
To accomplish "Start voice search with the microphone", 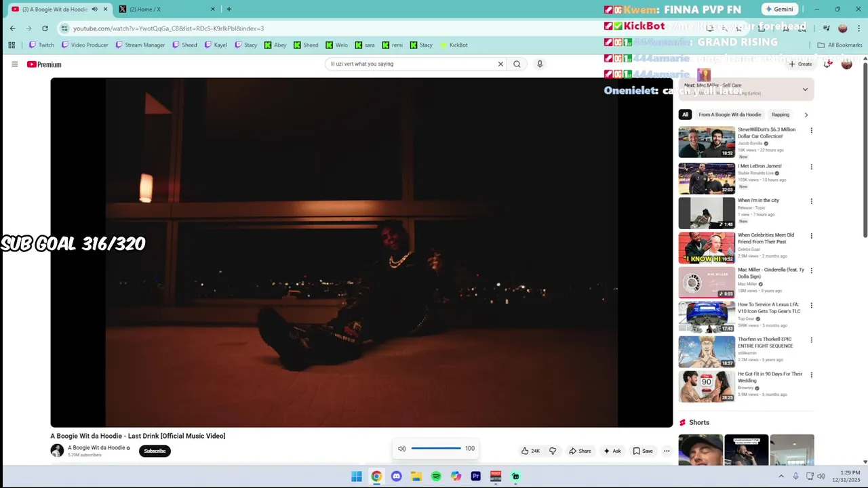I will [x=540, y=64].
